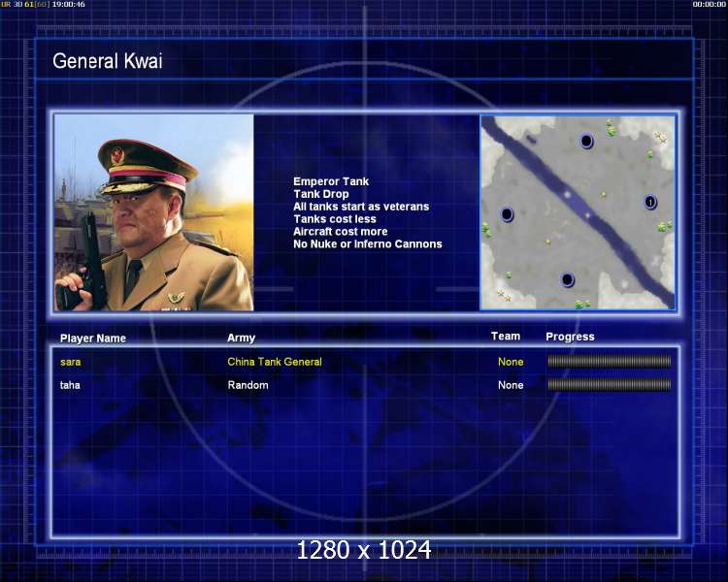Click the "General Kwai" title text
The height and width of the screenshot is (582, 728).
(x=108, y=61)
